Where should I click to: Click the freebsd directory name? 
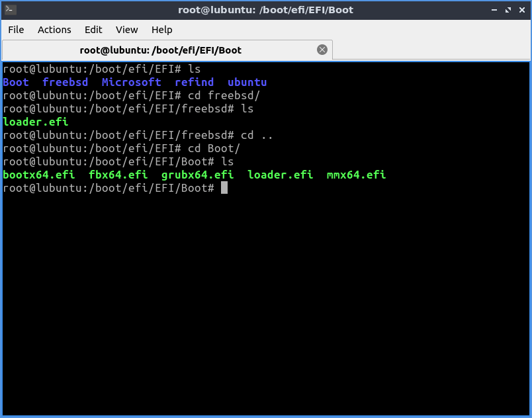(x=65, y=82)
